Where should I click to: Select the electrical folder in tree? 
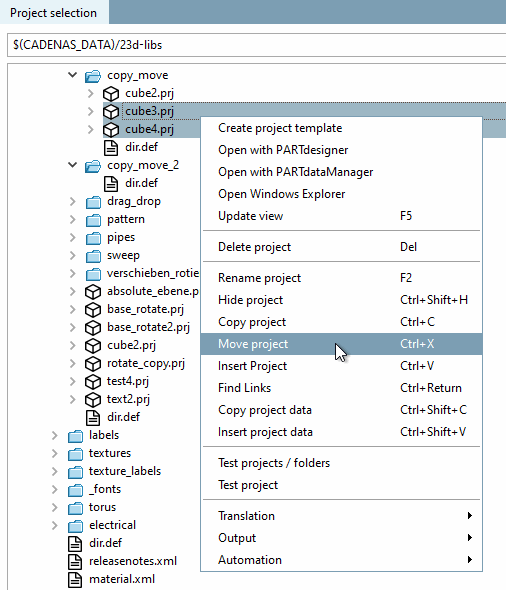click(x=112, y=525)
